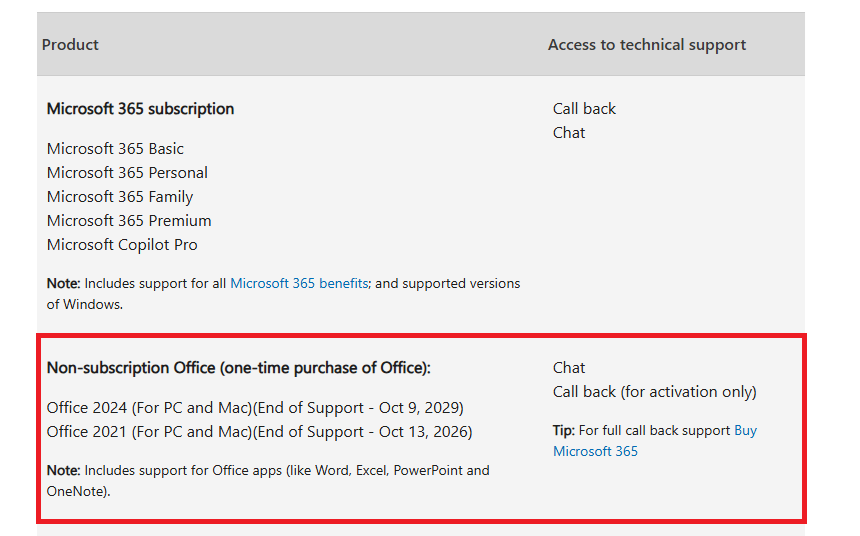
Task: Click the Tip about full call back support
Action: (655, 441)
